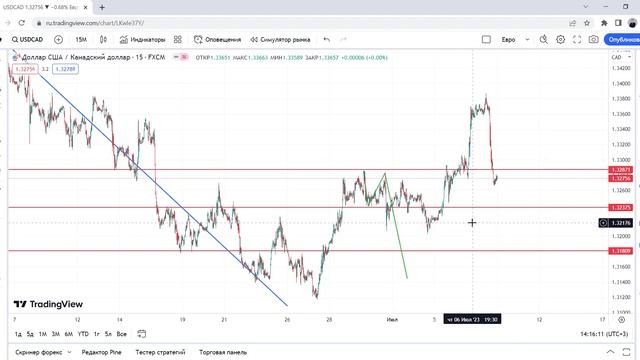Screen dimensions: 640x360
Task: Reload the browser page
Action: (21, 23)
